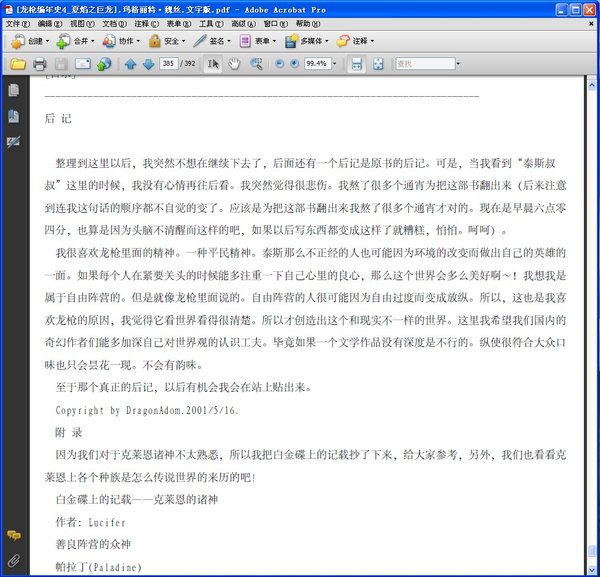Open the 表单 (Forms) menu in menu bar
This screenshot has width=600, height=577.
click(x=179, y=24)
